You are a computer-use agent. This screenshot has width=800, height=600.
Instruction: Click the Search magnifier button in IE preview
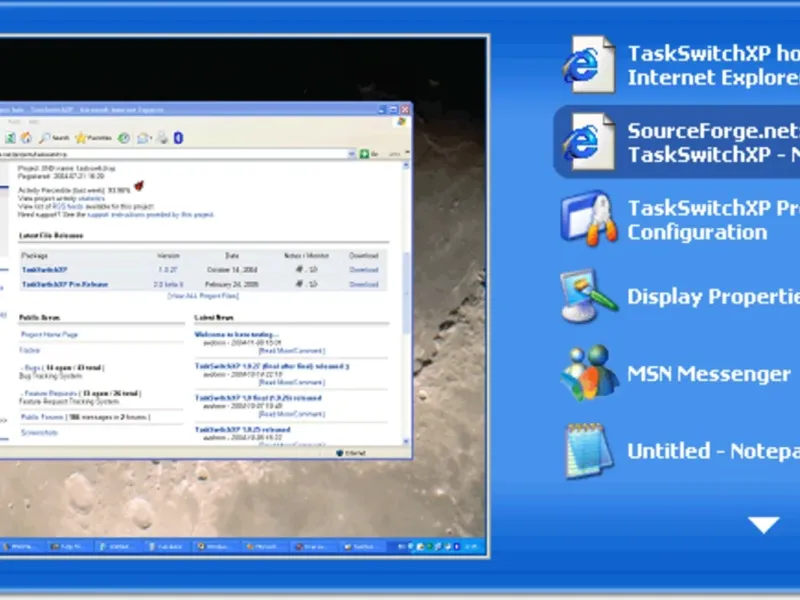click(x=54, y=138)
